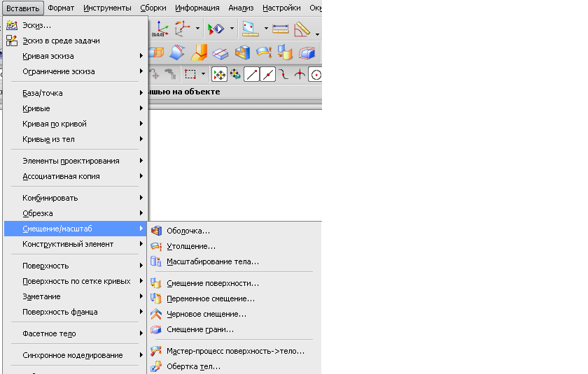Choose Мастер-процесс поверхность->тело...
This screenshot has height=374, width=588.
tap(234, 351)
